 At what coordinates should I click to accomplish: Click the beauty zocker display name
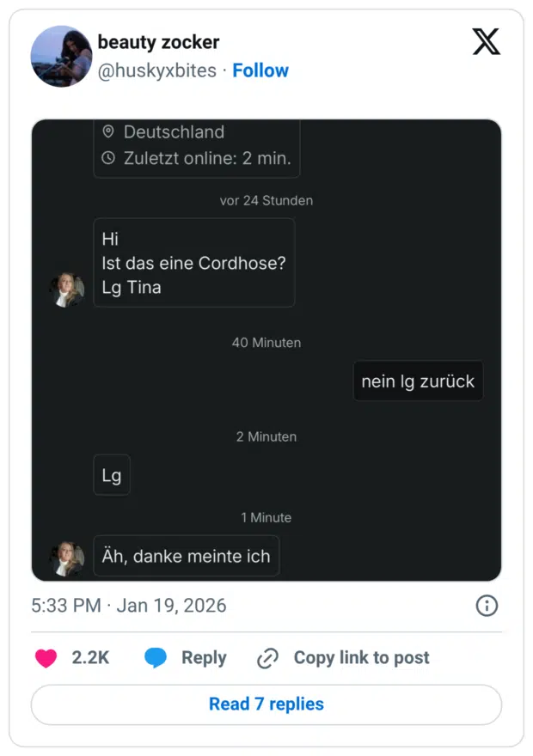point(158,42)
